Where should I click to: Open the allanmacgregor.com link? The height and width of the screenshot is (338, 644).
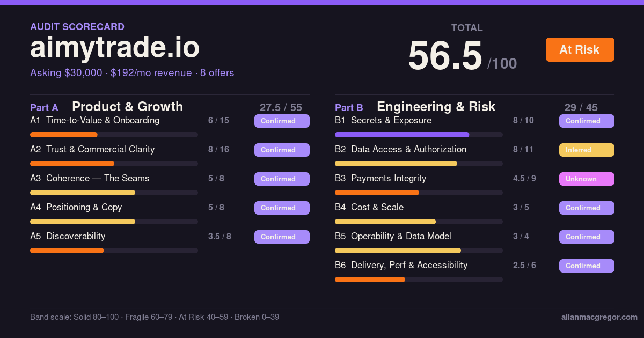pyautogui.click(x=599, y=317)
